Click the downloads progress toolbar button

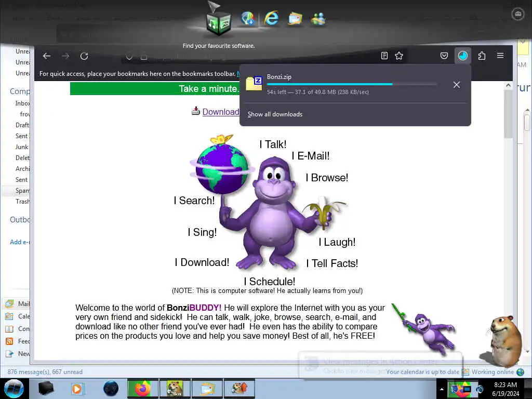coord(463,56)
